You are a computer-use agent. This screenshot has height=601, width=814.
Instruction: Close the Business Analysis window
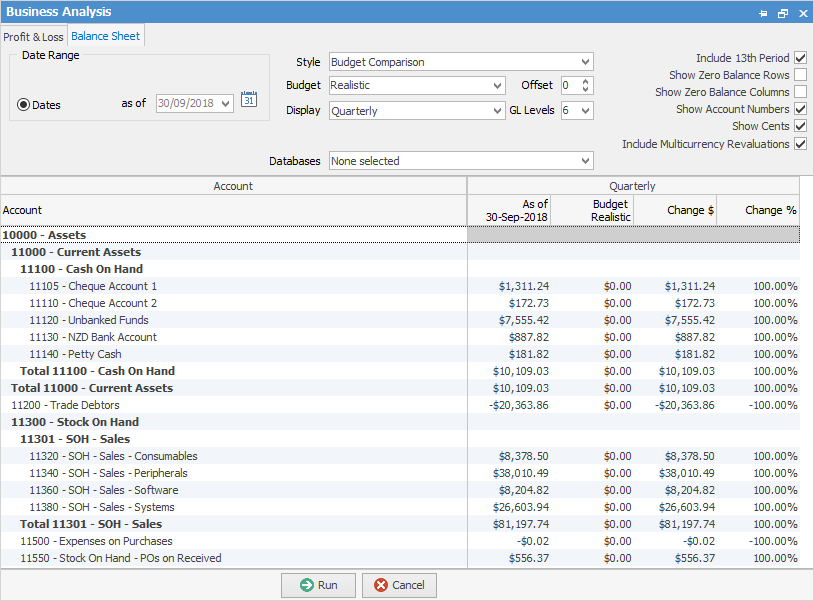pos(802,13)
